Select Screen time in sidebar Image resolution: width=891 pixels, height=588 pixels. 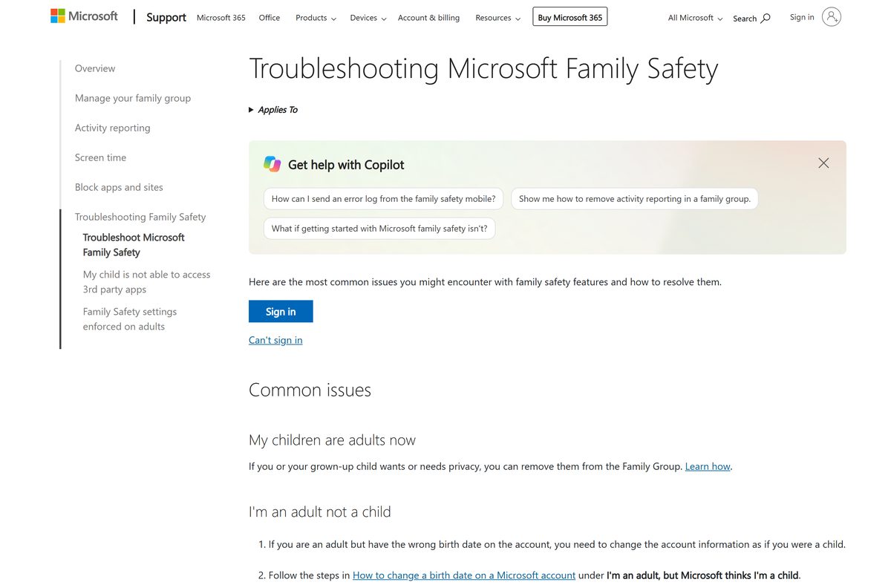coord(100,157)
